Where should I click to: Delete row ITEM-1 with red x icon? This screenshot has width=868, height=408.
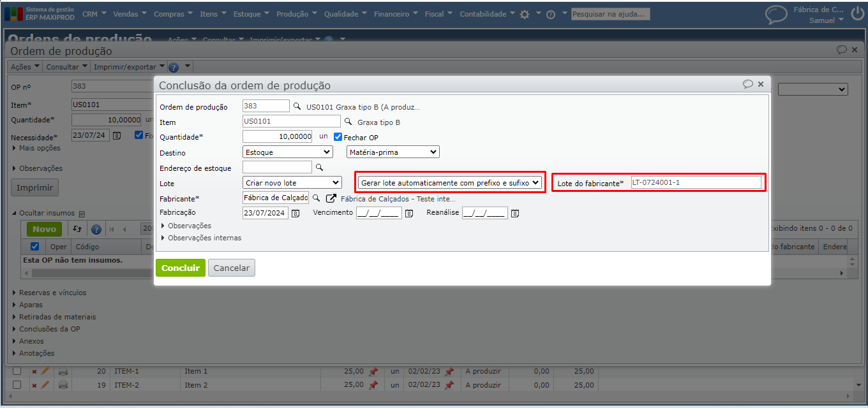pyautogui.click(x=34, y=371)
